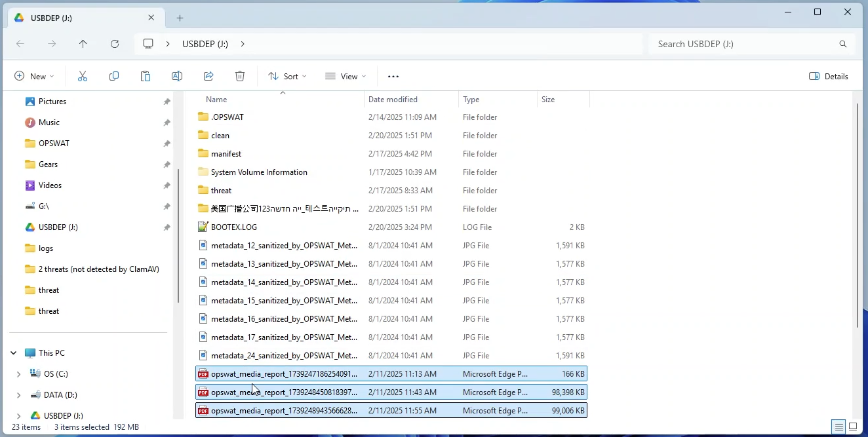Expand USBDEP (J:) under This PC
The width and height of the screenshot is (868, 437).
tap(18, 416)
